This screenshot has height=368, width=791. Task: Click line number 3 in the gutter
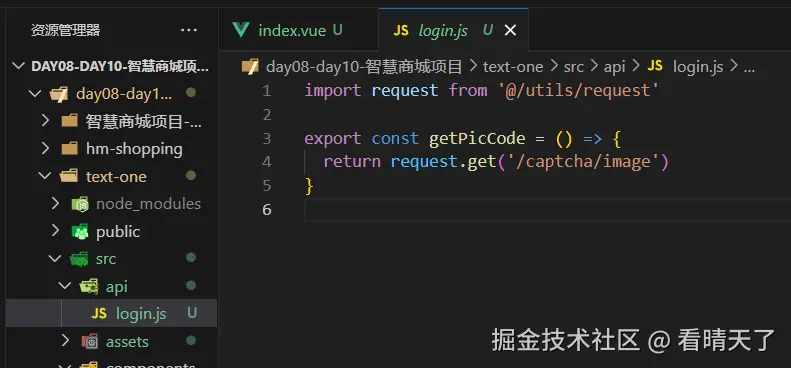coord(266,139)
